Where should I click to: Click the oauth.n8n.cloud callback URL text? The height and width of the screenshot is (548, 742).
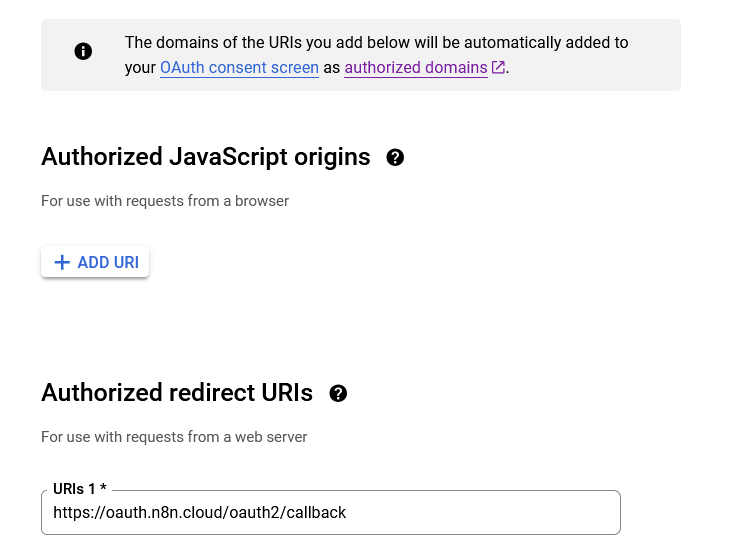199,513
